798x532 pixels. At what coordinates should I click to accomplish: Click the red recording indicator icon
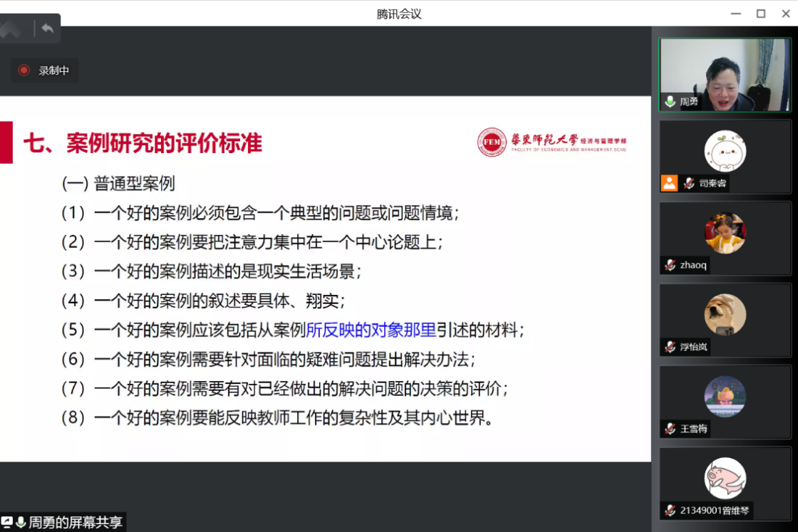pos(24,70)
